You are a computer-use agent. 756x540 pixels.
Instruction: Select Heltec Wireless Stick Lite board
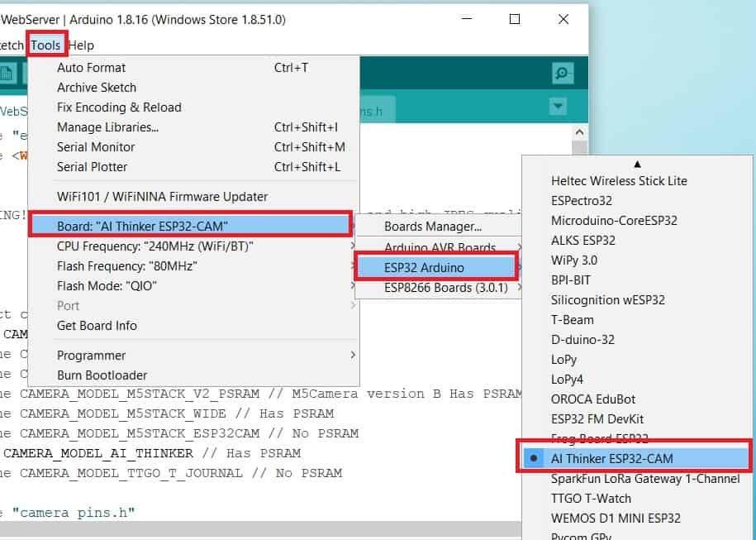[x=637, y=180]
